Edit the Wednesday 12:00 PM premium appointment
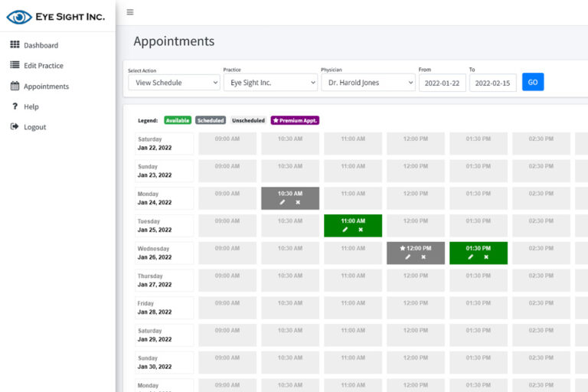Image resolution: width=588 pixels, height=392 pixels. (x=407, y=257)
